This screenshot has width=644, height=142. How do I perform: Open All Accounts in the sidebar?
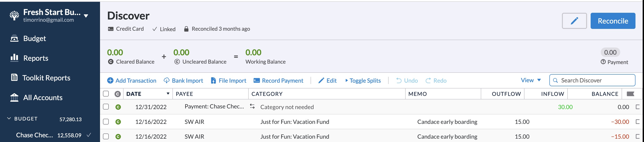(x=43, y=97)
